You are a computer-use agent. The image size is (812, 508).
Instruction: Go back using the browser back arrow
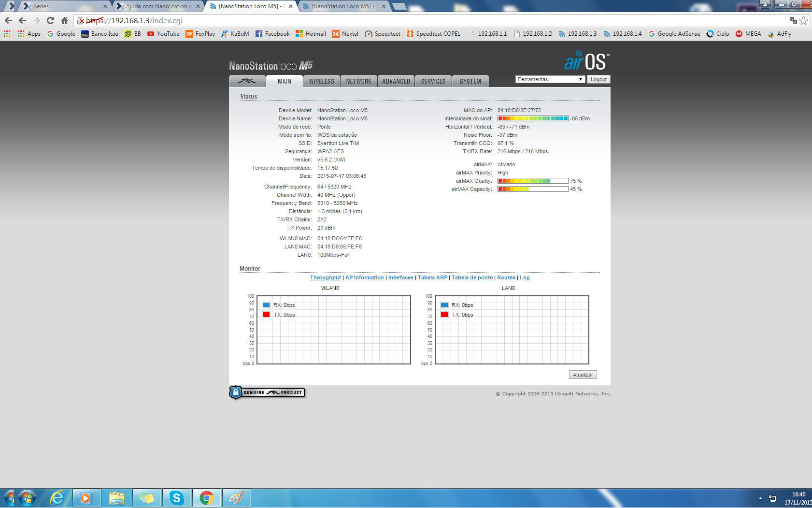(x=22, y=20)
